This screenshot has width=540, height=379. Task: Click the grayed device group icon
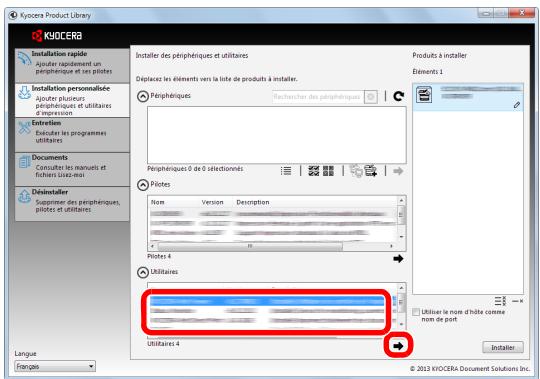356,171
